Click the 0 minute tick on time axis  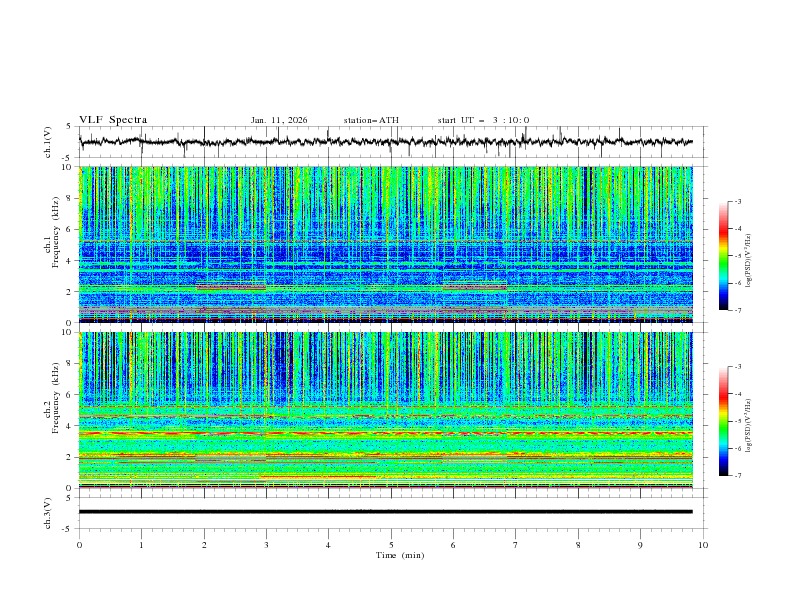point(79,545)
